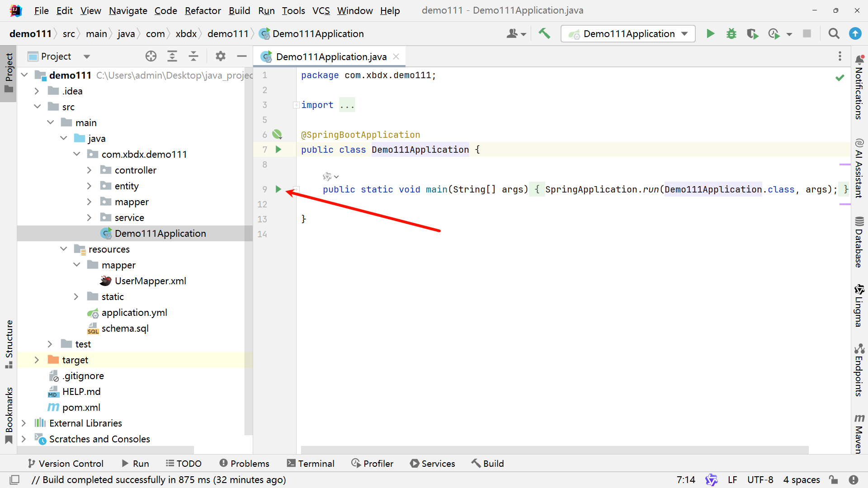Viewport: 868px width, 488px height.
Task: Expand the target folder
Action: [x=37, y=360]
